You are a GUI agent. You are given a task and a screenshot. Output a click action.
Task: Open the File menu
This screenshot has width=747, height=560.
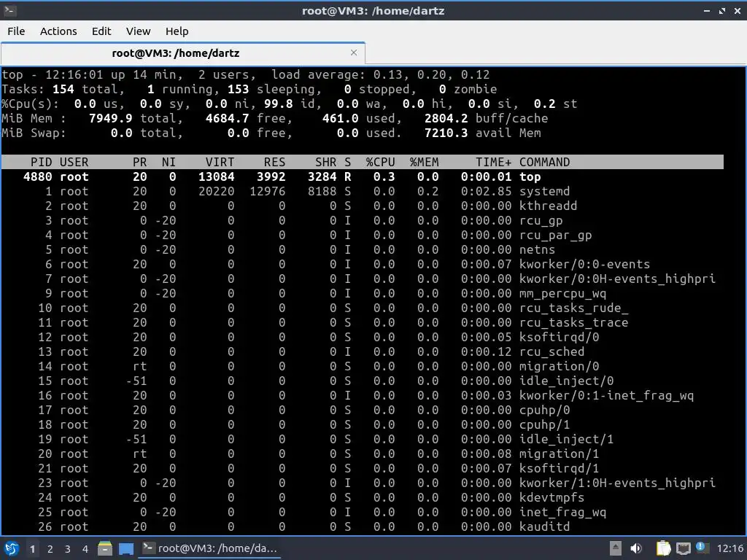click(x=16, y=31)
